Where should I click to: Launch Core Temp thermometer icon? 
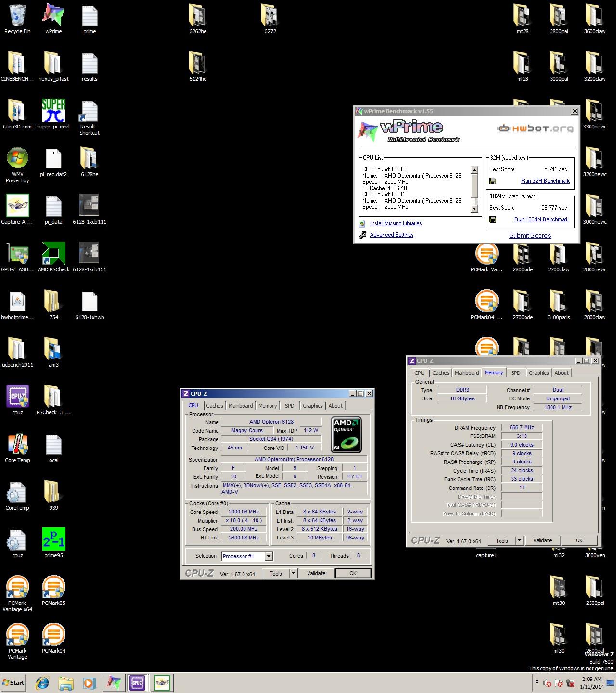pos(17,448)
